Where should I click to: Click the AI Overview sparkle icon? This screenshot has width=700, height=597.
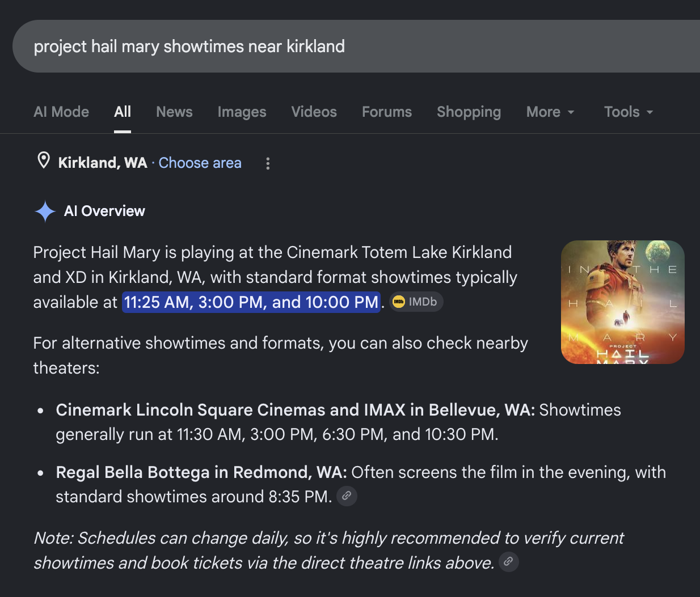45,211
